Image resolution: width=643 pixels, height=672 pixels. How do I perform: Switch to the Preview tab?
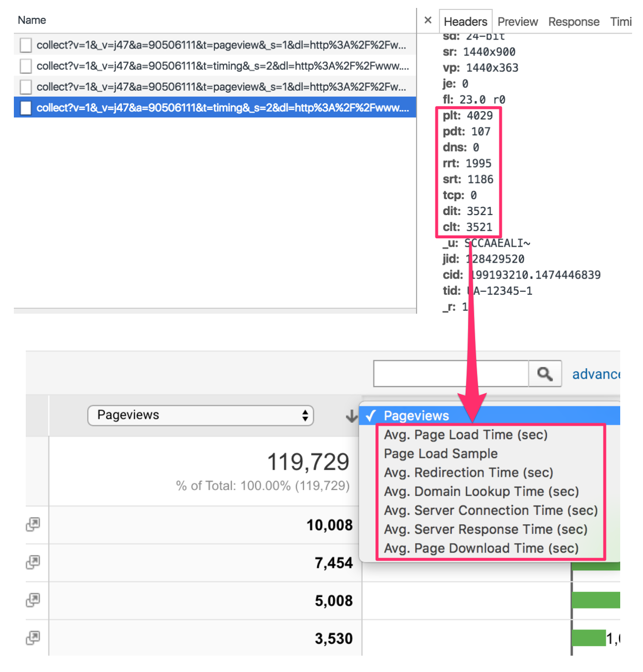[518, 22]
